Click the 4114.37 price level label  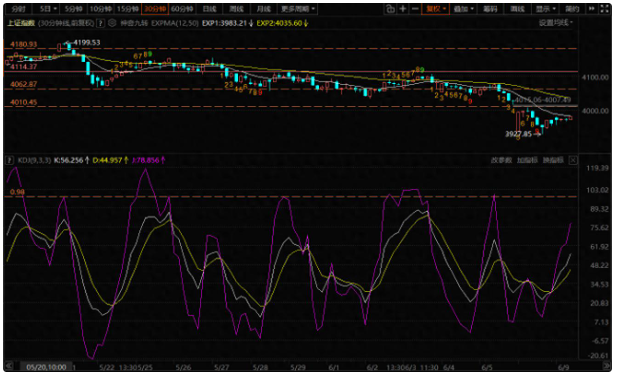[24, 67]
